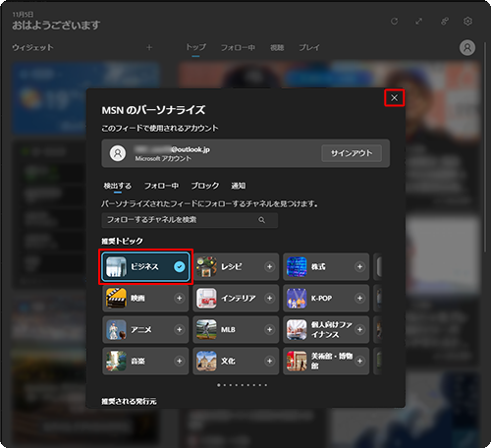Click the search magnifier icon
The height and width of the screenshot is (448, 491).
pos(261,220)
